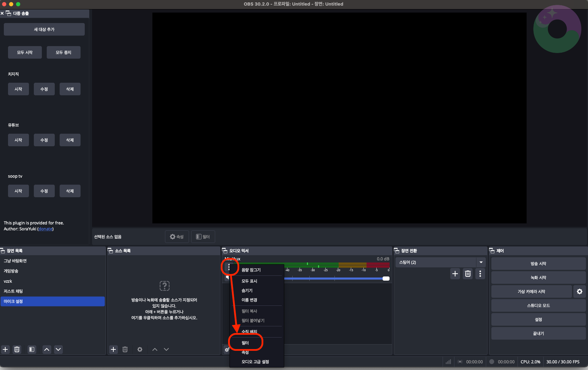The height and width of the screenshot is (370, 588).
Task: Open 설정 in the controls panel
Action: pyautogui.click(x=538, y=319)
